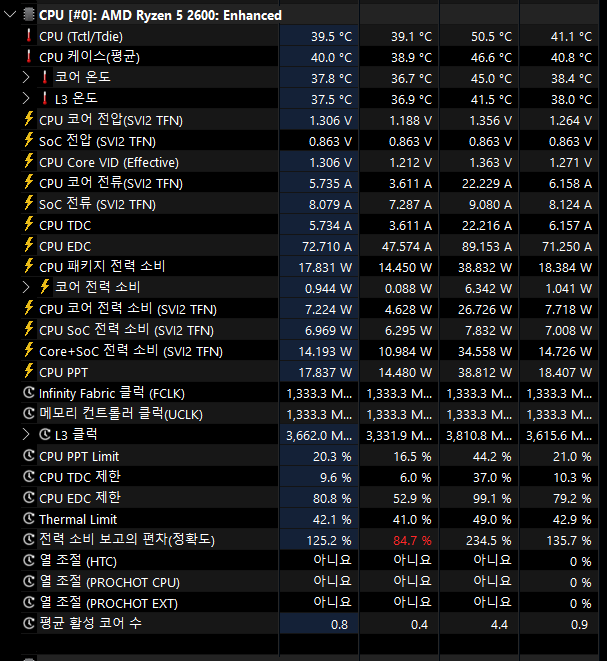Click clock icon beside L3 클럭
This screenshot has width=607, height=661.
45,435
